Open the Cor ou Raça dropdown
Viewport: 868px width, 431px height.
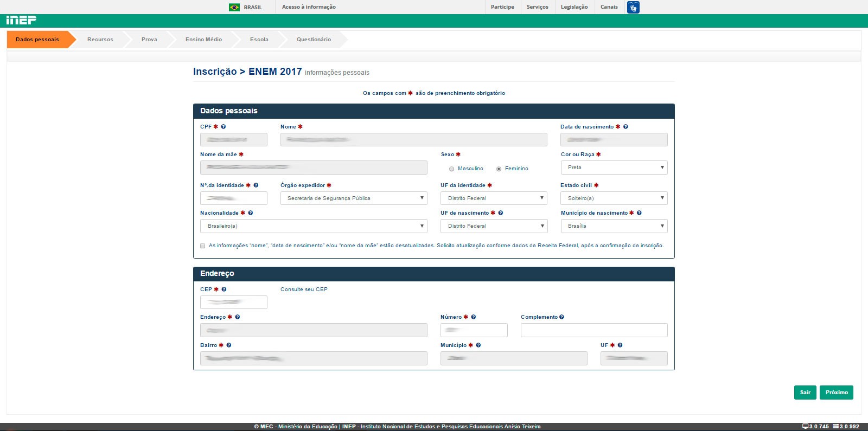[614, 168]
